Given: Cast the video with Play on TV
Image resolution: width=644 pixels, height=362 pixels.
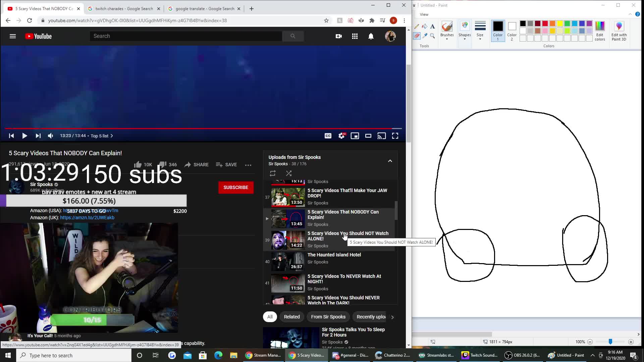Looking at the screenshot, I should pos(382,136).
